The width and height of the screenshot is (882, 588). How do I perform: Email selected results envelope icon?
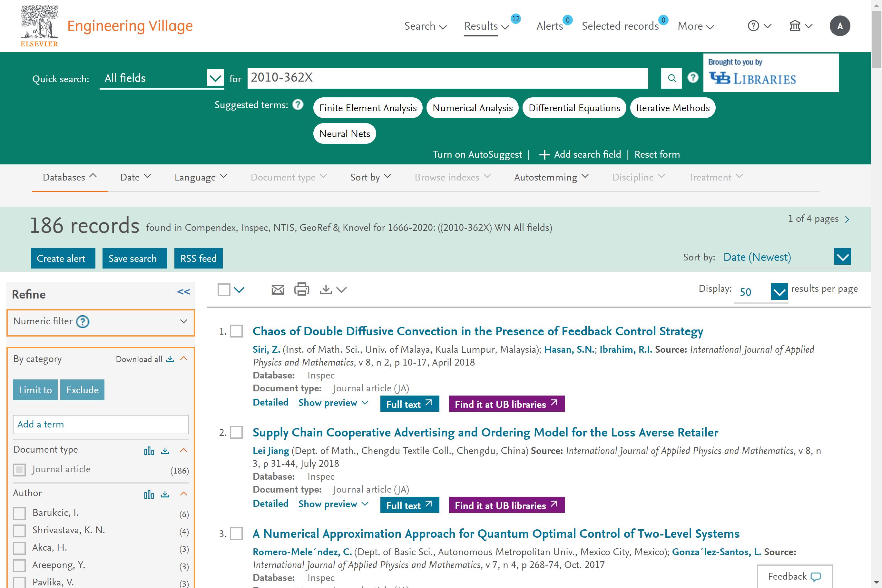coord(278,290)
